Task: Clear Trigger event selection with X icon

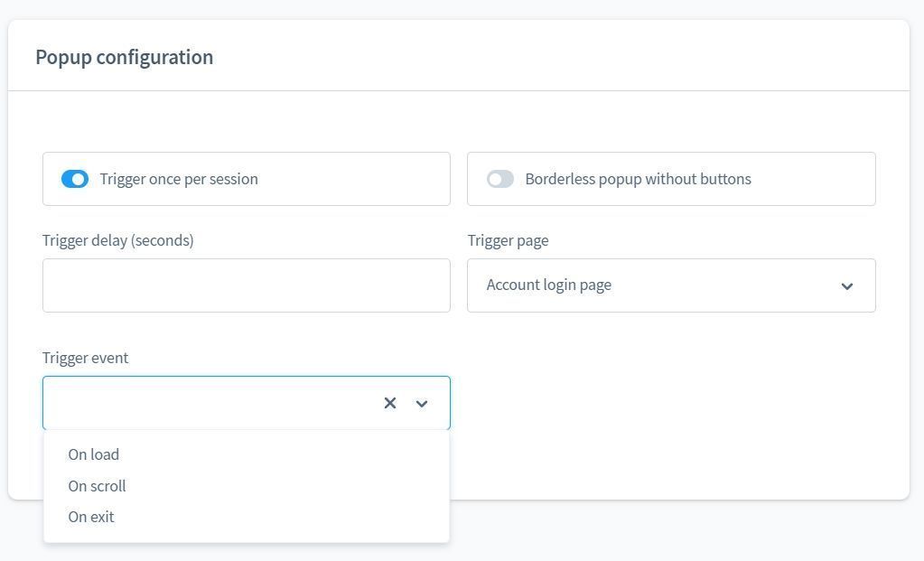Action: (390, 403)
